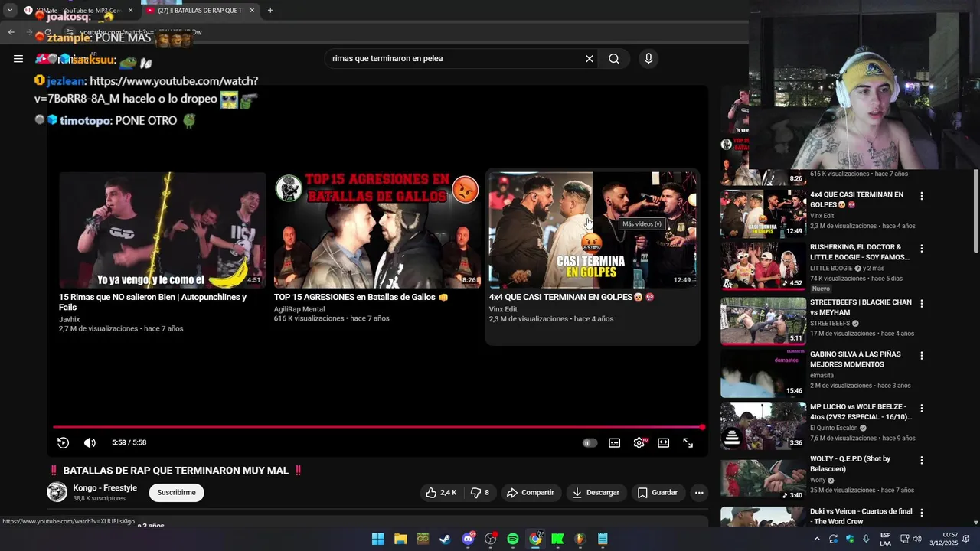Image resolution: width=980 pixels, height=551 pixels.
Task: Open options for RUSHERKING, EL DOCTOR sidebar video
Action: tap(922, 249)
